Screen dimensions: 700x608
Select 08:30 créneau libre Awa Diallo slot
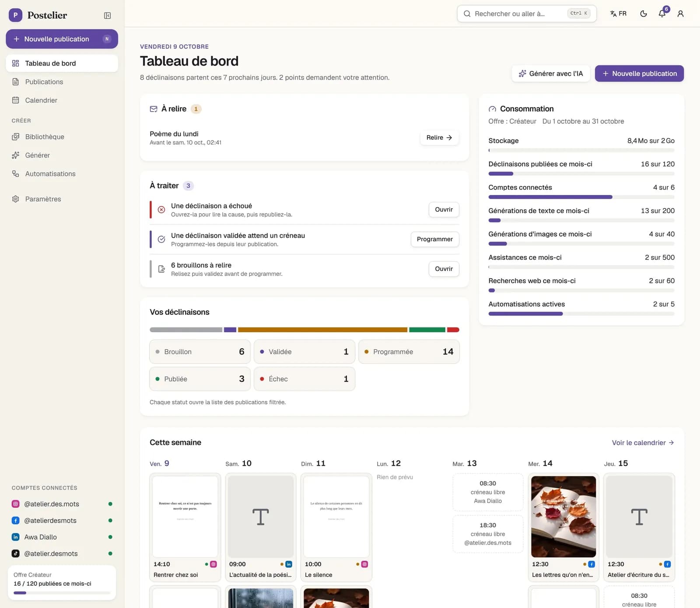click(488, 492)
